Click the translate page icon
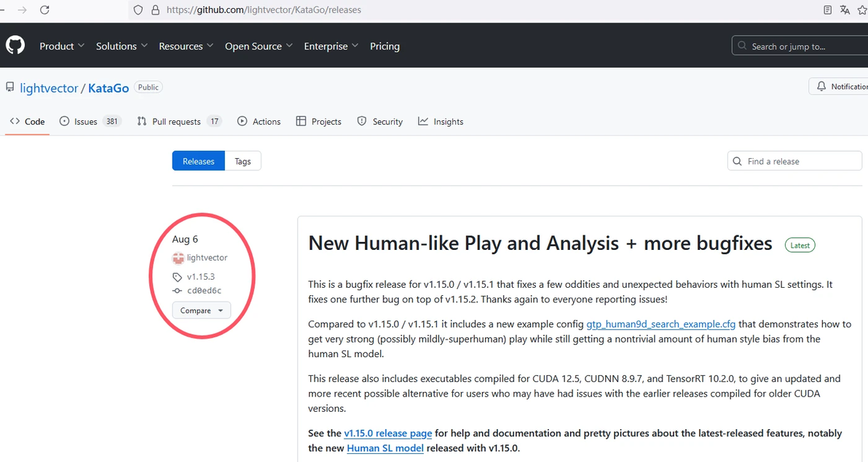 point(845,10)
